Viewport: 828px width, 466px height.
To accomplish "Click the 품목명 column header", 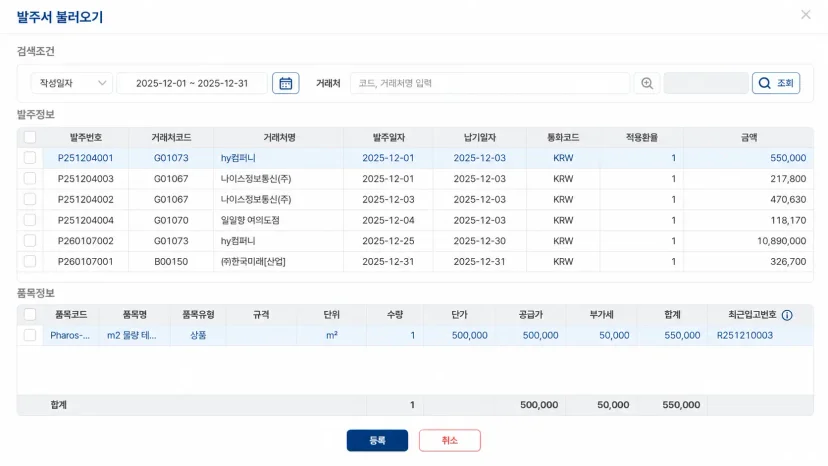I will (x=135, y=315).
